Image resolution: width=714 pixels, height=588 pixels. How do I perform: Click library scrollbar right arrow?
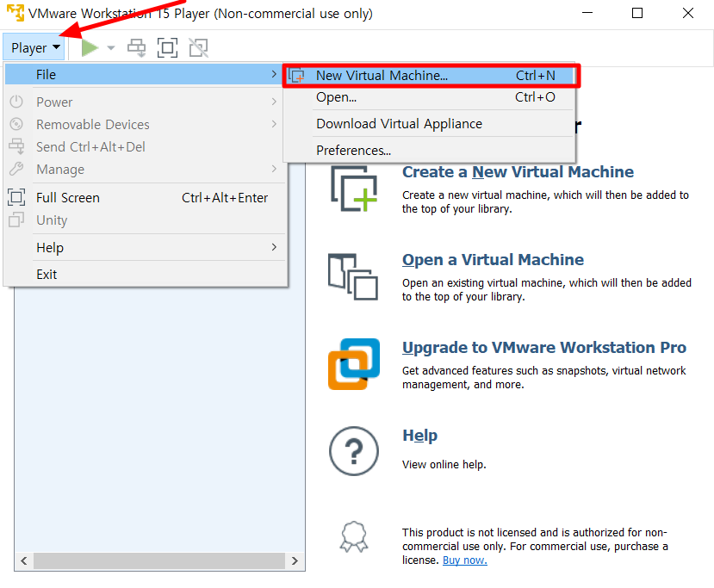coord(295,560)
